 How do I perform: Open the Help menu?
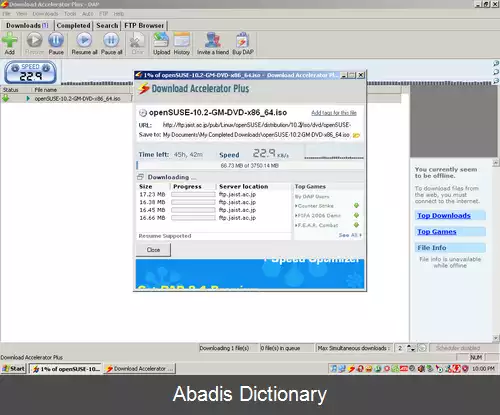pos(119,14)
